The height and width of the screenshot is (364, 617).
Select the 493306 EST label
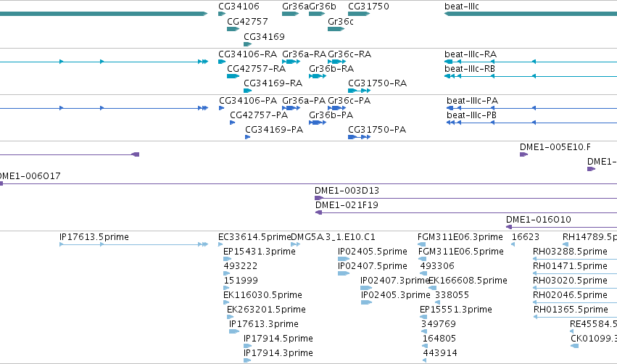pyautogui.click(x=437, y=266)
